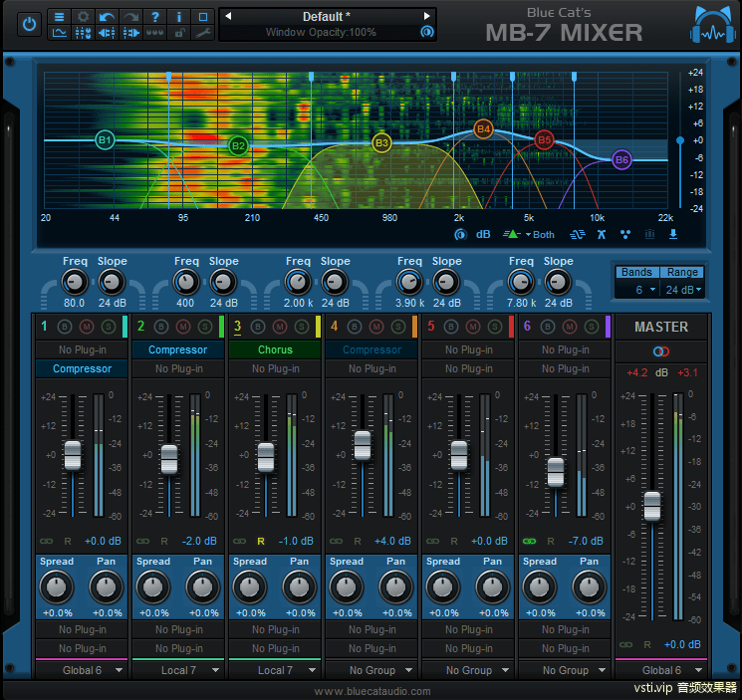Image resolution: width=742 pixels, height=700 pixels.
Task: Toggle bypass B on band 6
Action: coord(548,327)
